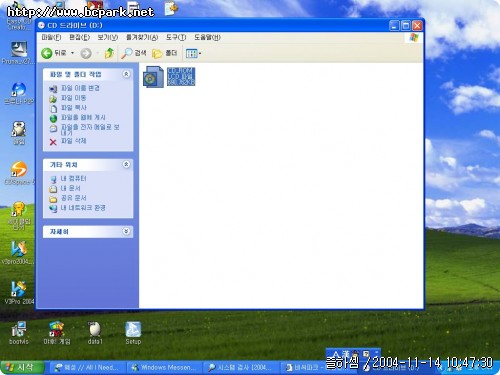The height and width of the screenshot is (375, 500).
Task: Click the CD icon in the window title bar
Action: click(41, 25)
